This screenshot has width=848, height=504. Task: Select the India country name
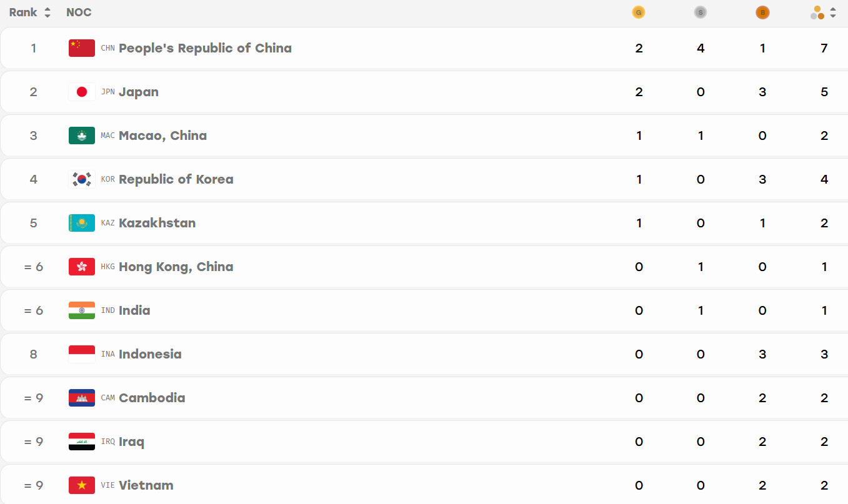pyautogui.click(x=134, y=310)
